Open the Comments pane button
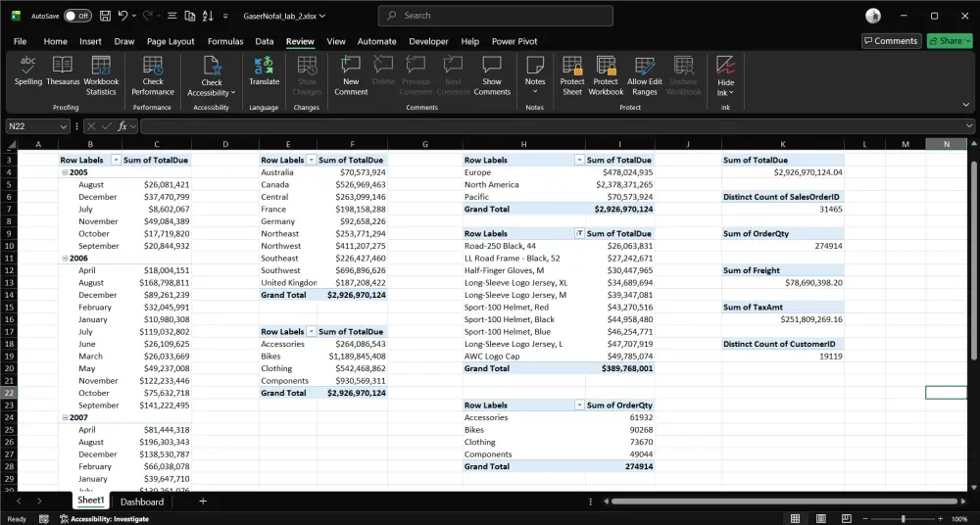The height and width of the screenshot is (525, 980). 891,41
